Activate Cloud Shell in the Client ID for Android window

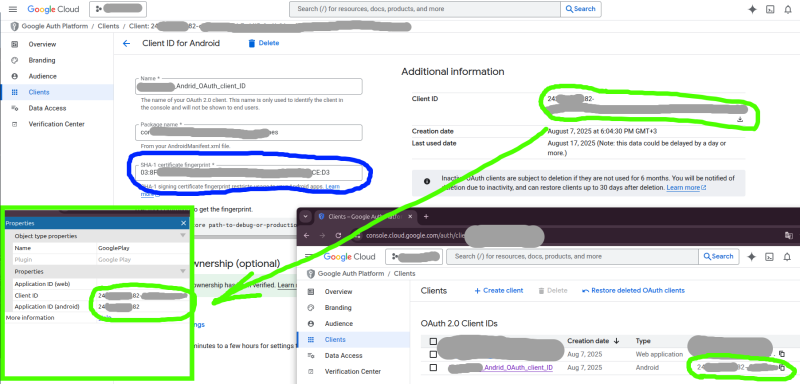click(x=770, y=9)
